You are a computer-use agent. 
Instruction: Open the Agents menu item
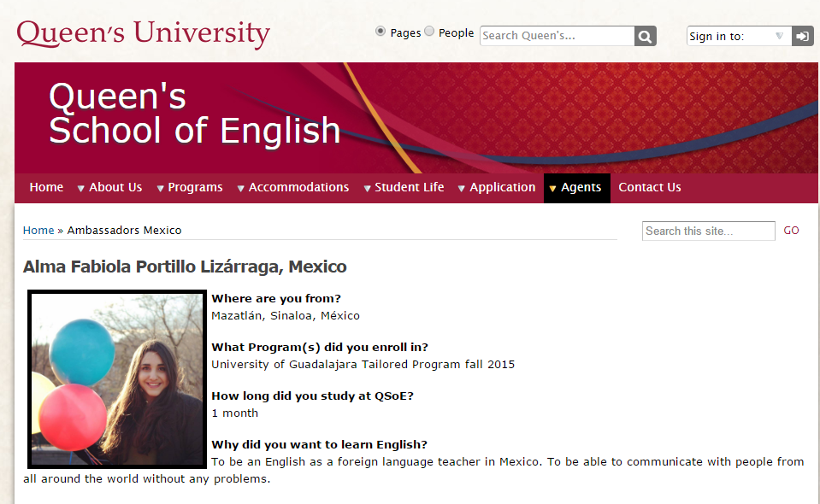tap(577, 188)
